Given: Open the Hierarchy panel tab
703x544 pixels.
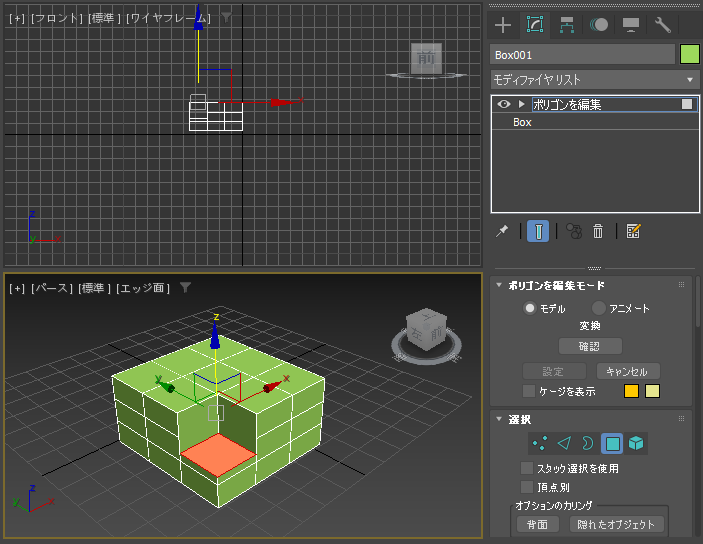Looking at the screenshot, I should 567,25.
